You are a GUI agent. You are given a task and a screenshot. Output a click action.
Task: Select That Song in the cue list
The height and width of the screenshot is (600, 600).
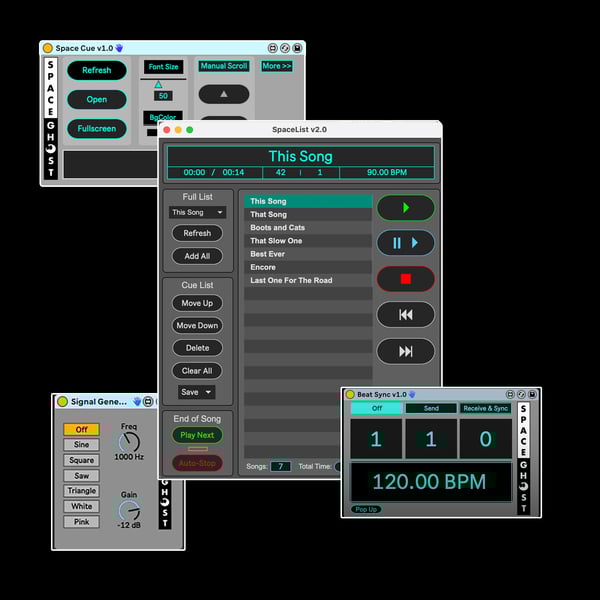[x=308, y=214]
